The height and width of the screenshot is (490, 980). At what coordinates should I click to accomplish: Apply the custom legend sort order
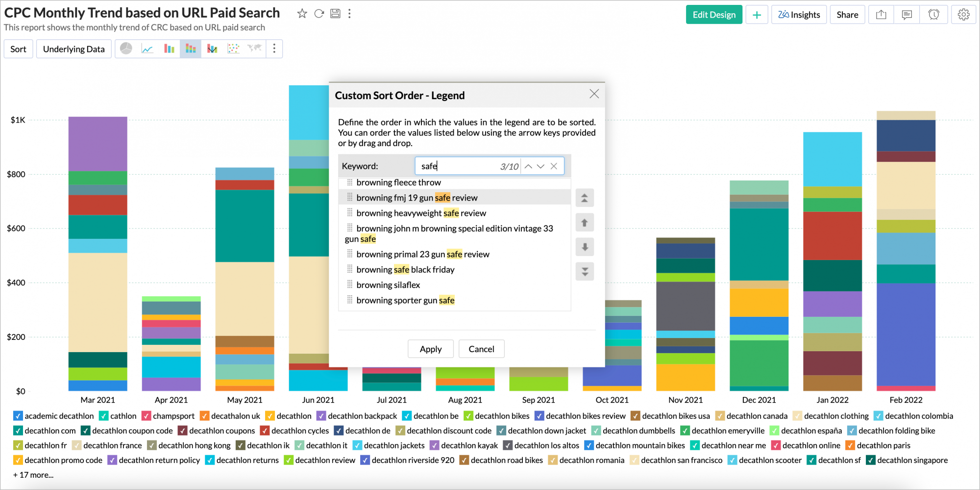(x=430, y=349)
